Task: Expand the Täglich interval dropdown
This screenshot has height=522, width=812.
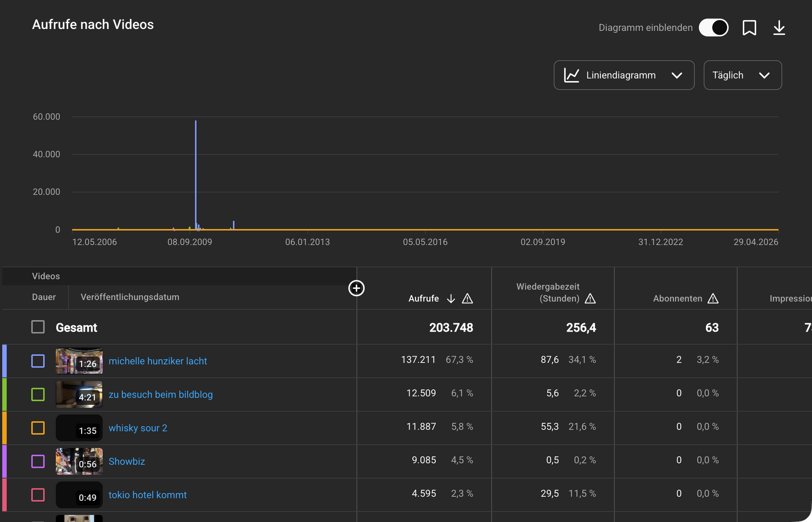Action: pos(743,75)
